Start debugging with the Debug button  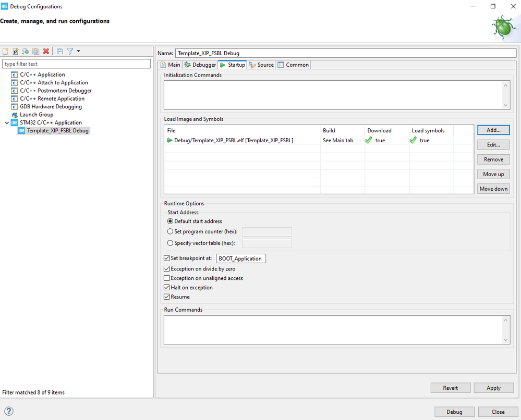coord(455,412)
